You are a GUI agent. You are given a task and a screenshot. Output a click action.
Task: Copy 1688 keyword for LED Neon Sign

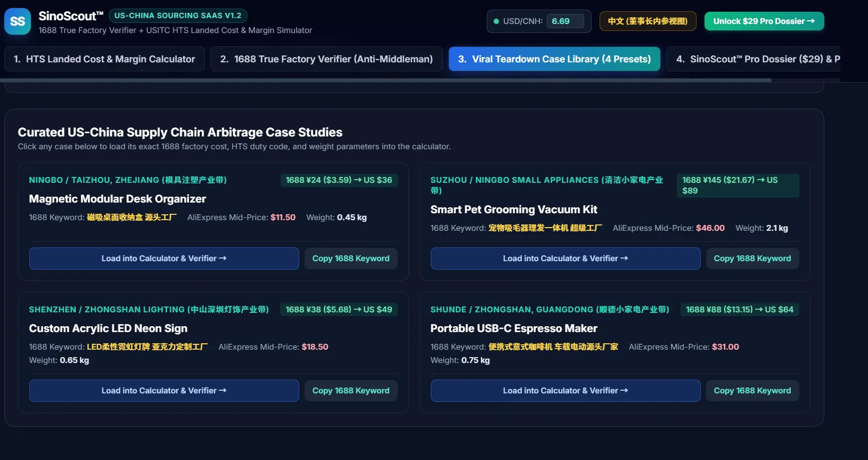(x=351, y=391)
